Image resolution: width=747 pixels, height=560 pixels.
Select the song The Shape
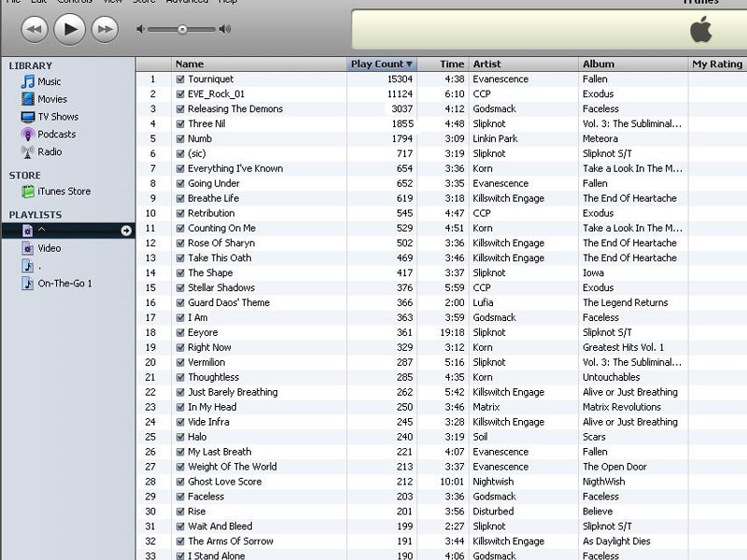[x=210, y=273]
